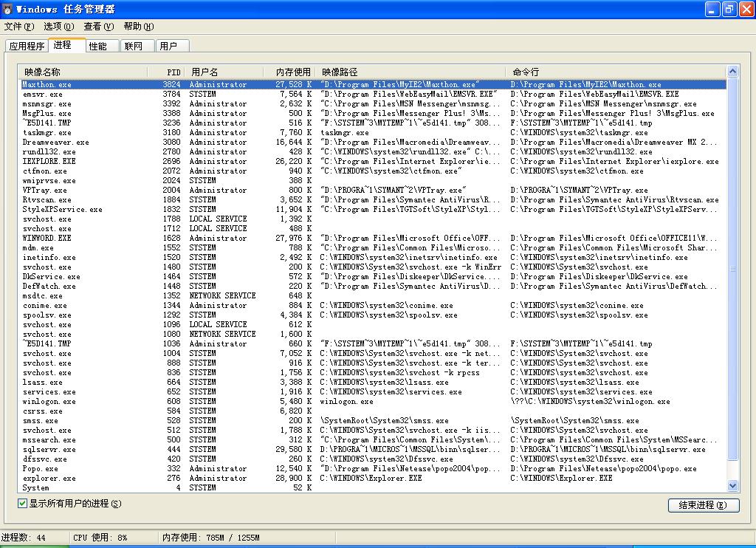Select the mssearch.exe process

pos(374,440)
